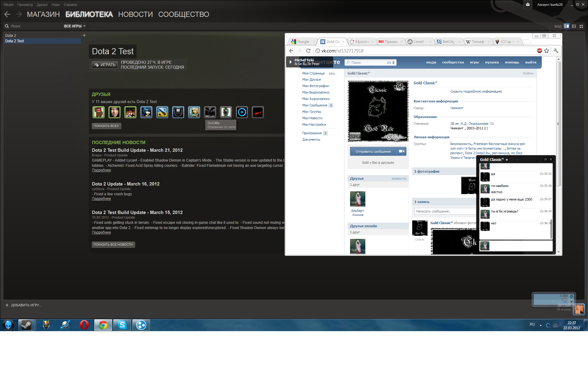Click ПОКАЗАТЬ ВСЕ НОВОСТИ button

click(x=113, y=245)
